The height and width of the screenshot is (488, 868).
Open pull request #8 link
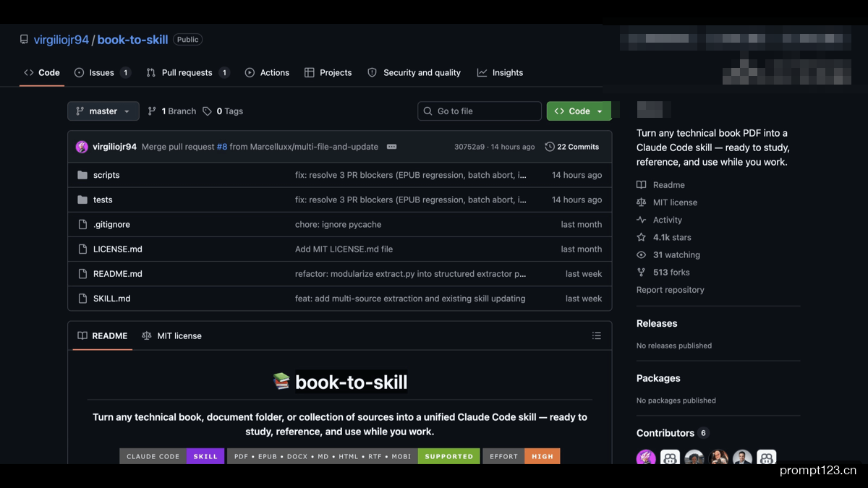pos(221,147)
